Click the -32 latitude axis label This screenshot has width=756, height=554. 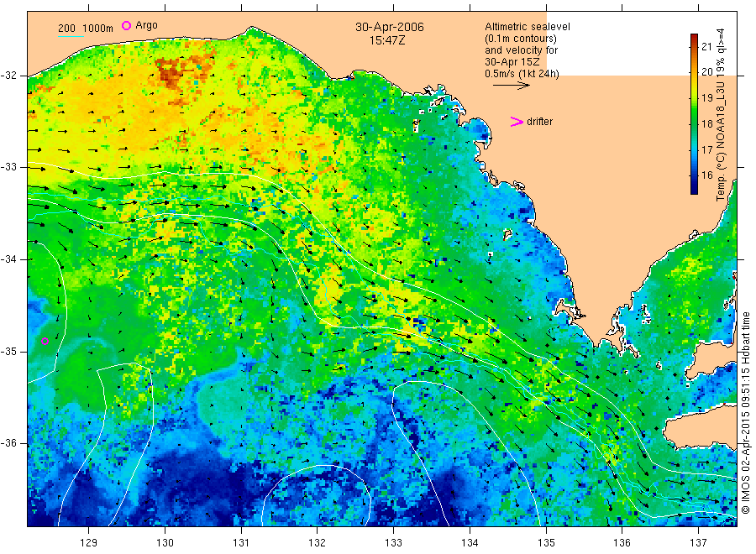(x=8, y=76)
